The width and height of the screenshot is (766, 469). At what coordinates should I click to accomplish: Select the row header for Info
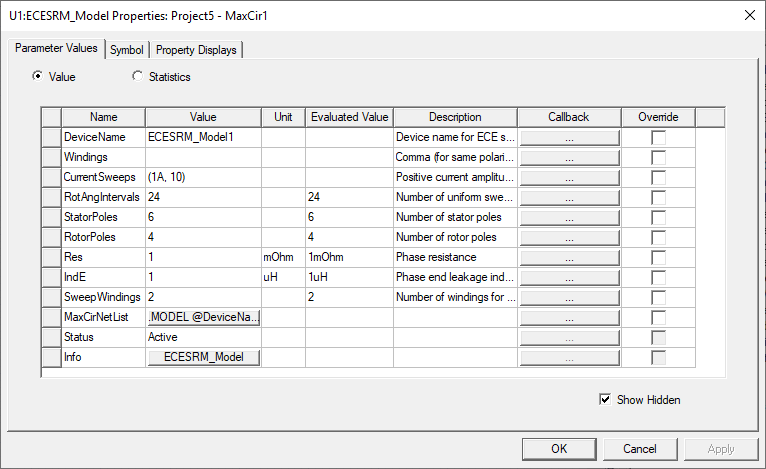tap(51, 357)
